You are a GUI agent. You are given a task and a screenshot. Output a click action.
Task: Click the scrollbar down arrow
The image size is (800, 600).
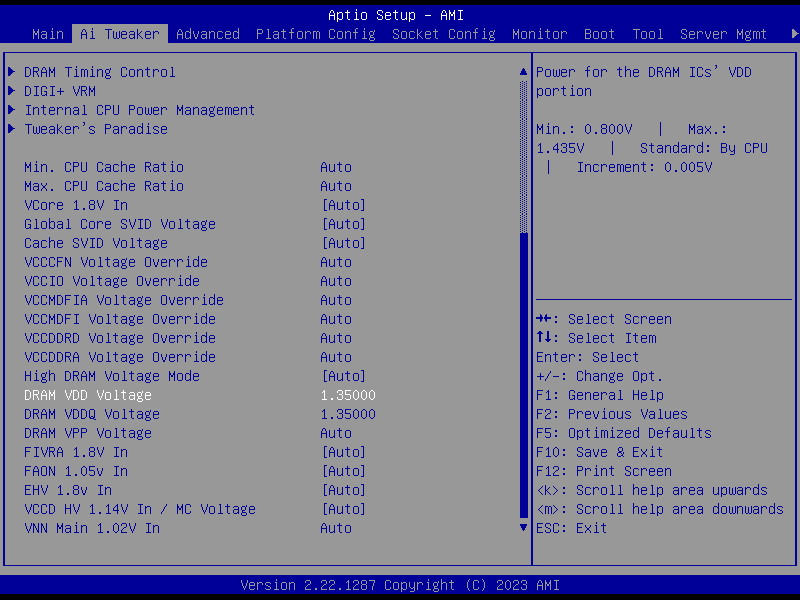pos(523,528)
